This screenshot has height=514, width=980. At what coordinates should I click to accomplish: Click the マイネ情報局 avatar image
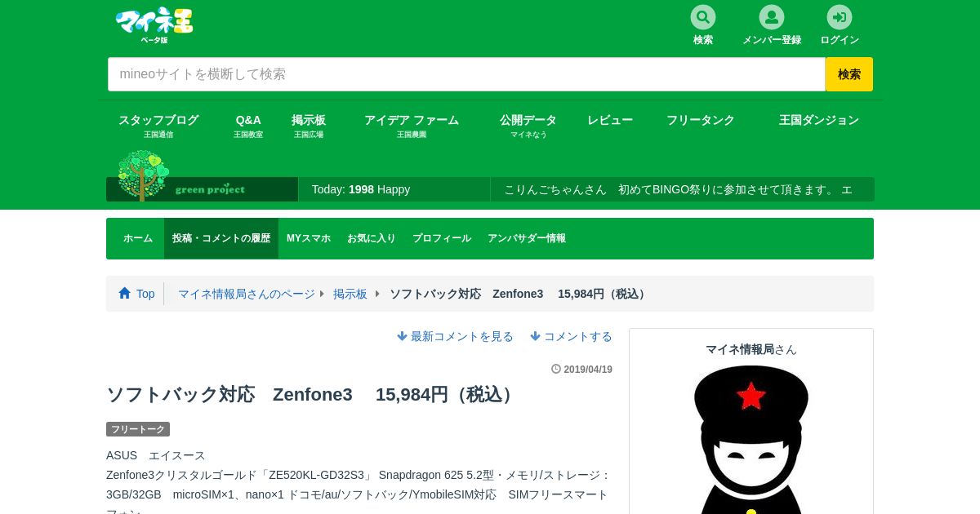(751, 441)
